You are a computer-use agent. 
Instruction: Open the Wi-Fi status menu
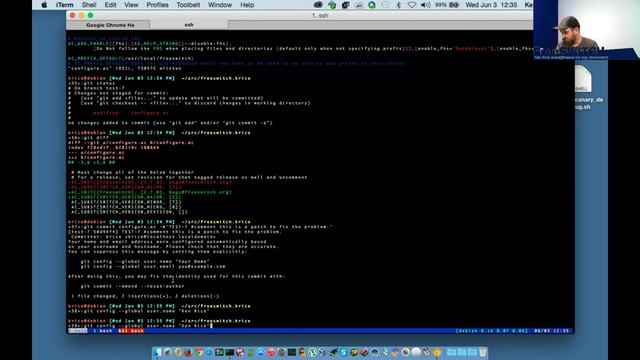coord(411,5)
